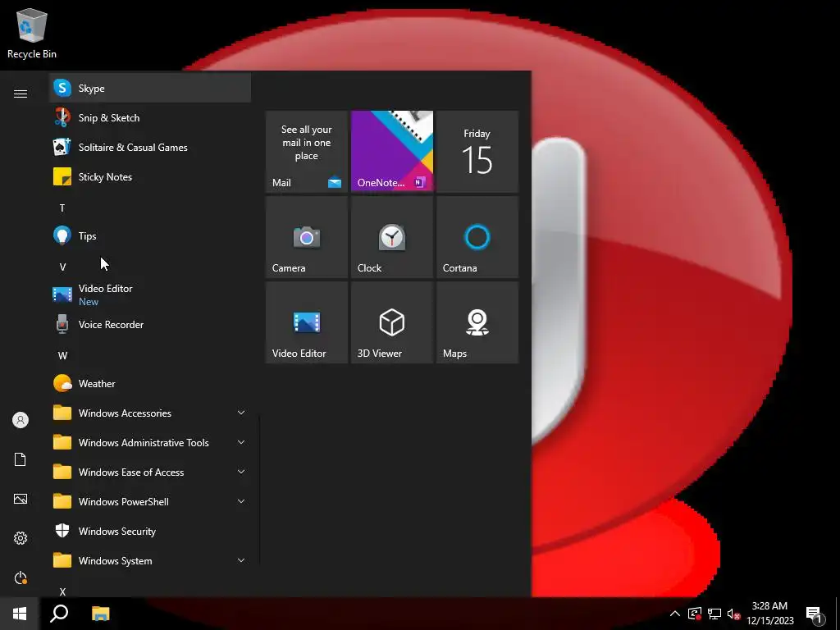Open the Camera tile
Viewport: 840px width, 630px height.
(x=307, y=237)
